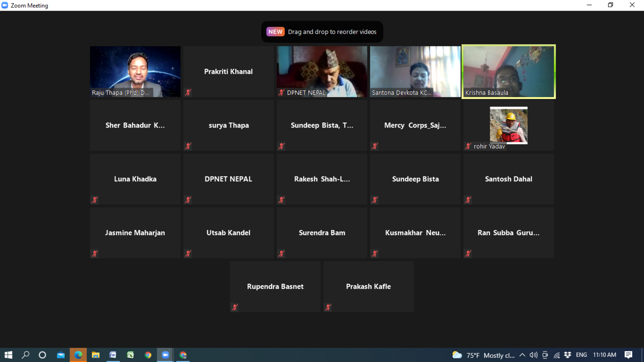Click muted mic icon on Luna Khadka tile
This screenshot has height=362, width=644.
95,200
